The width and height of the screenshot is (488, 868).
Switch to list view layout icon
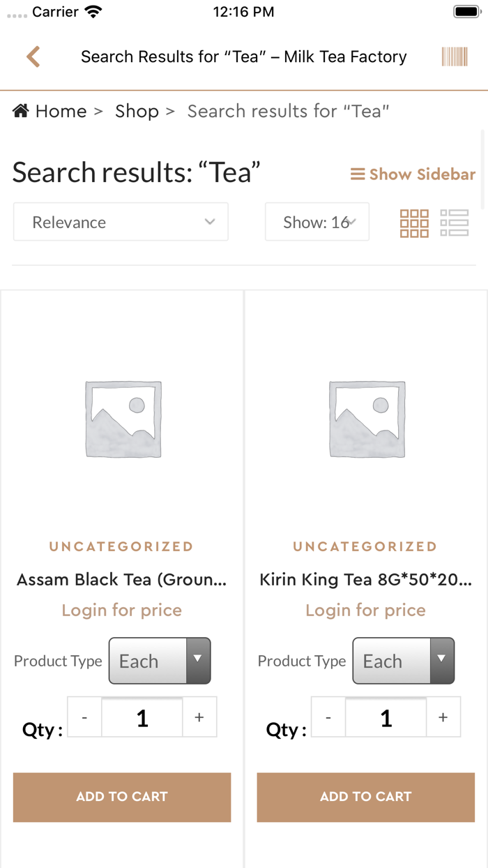(455, 223)
